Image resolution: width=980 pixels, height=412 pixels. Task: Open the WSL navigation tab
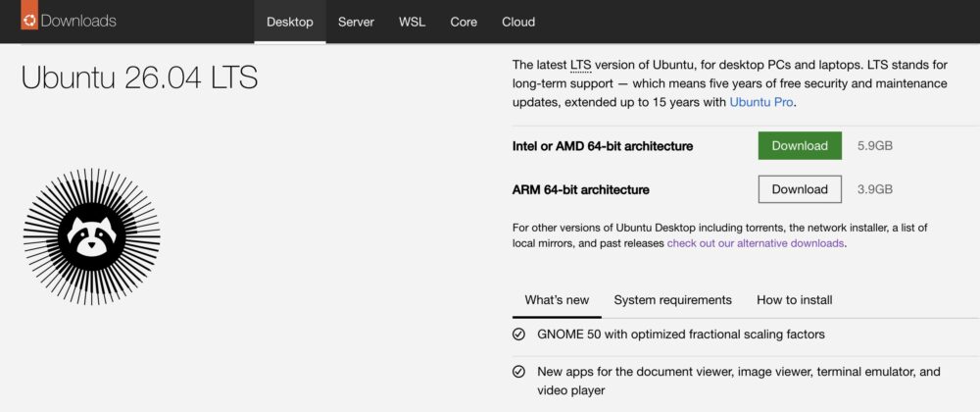click(412, 22)
